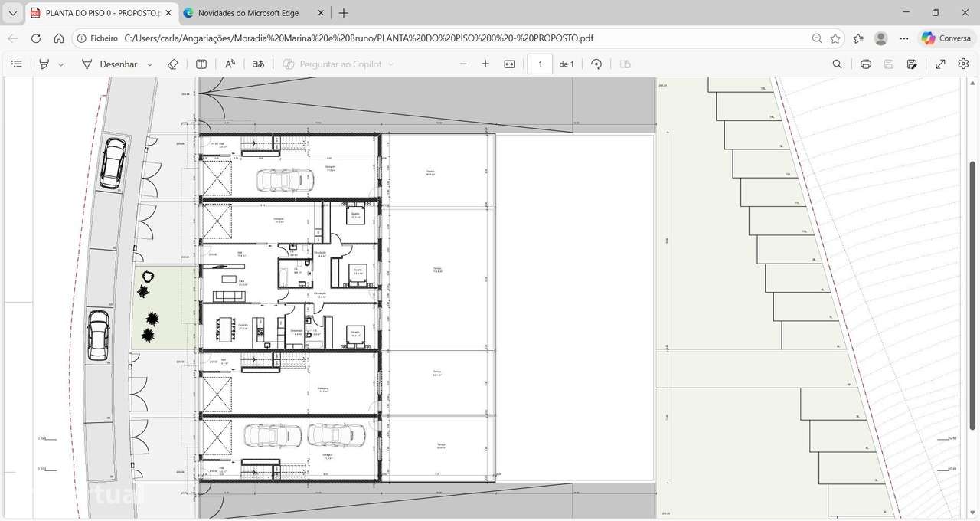Viewport: 980px width, 521px height.
Task: Open the PDF table of contents panel
Action: [16, 64]
